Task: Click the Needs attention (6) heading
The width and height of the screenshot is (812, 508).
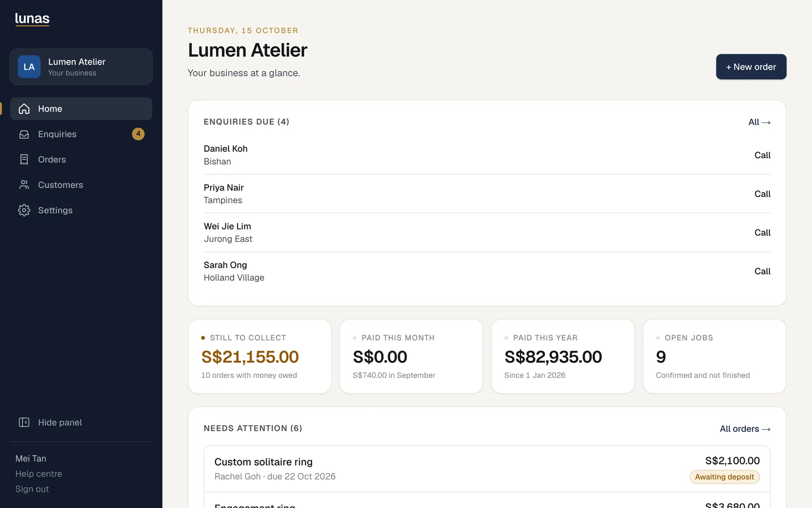Action: point(253,428)
